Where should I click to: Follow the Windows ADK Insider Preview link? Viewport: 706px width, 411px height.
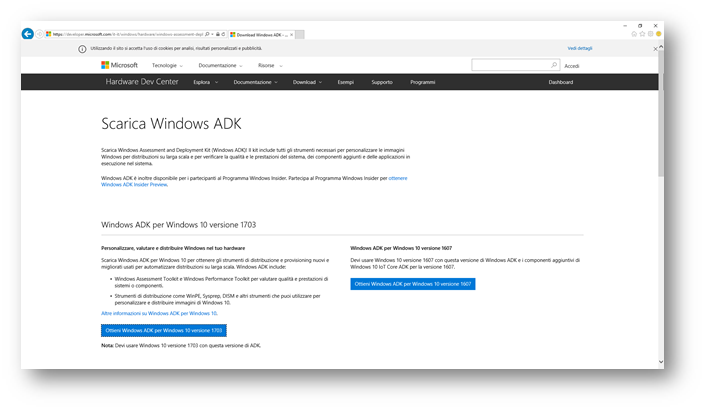pos(134,185)
